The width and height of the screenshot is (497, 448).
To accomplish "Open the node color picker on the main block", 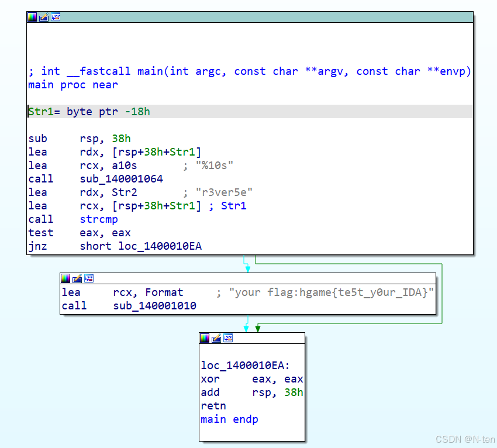I will pyautogui.click(x=31, y=17).
